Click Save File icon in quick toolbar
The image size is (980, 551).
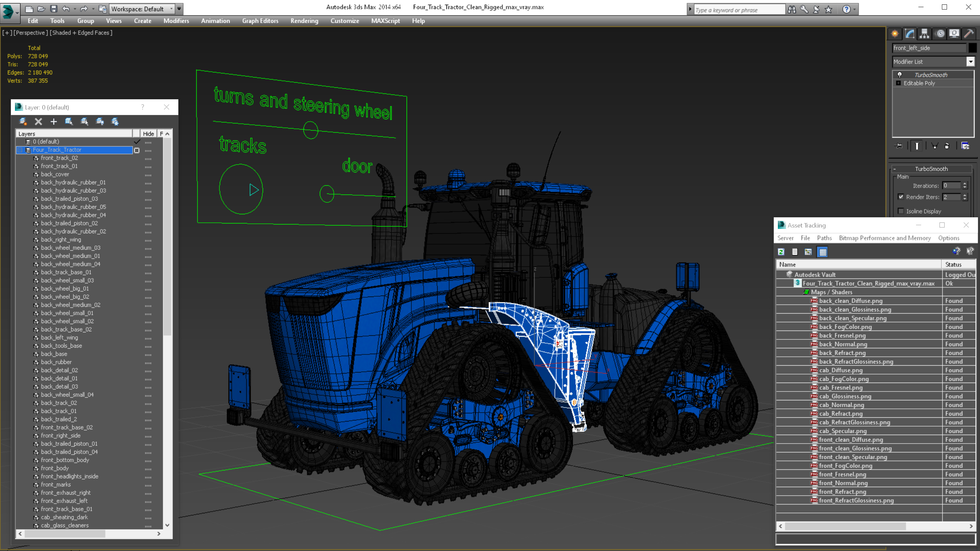tap(54, 9)
